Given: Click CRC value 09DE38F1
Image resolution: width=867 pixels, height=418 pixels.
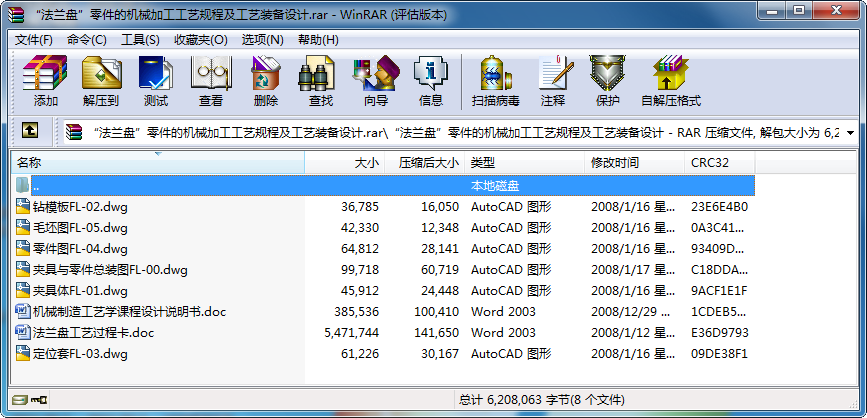Looking at the screenshot, I should (719, 353).
